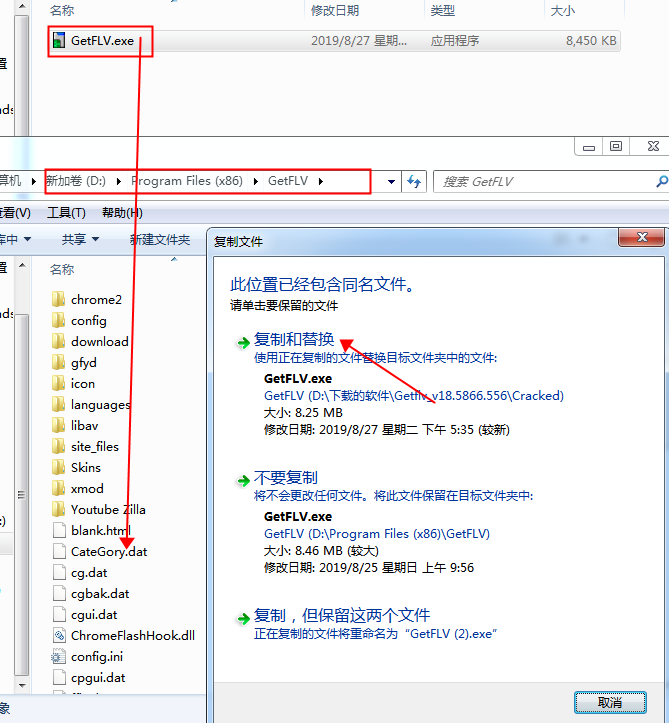Click the 名称 column header in upper window
669x723 pixels.
coord(62,11)
